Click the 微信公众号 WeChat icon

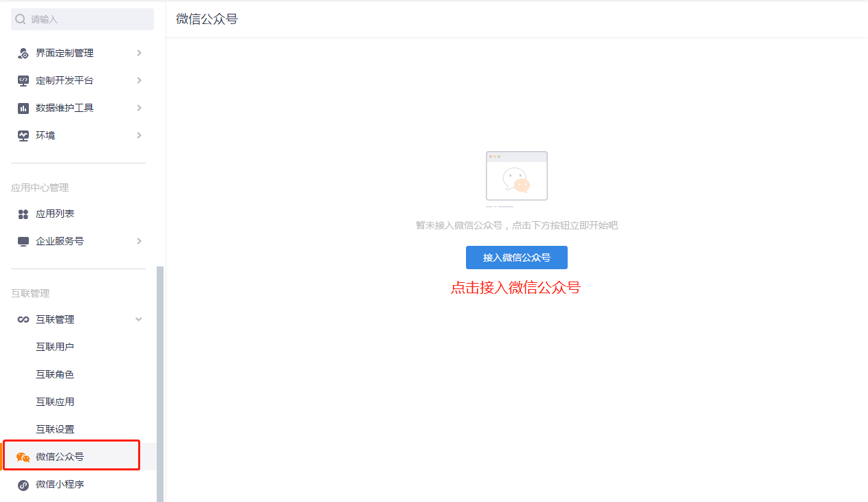[x=23, y=457]
